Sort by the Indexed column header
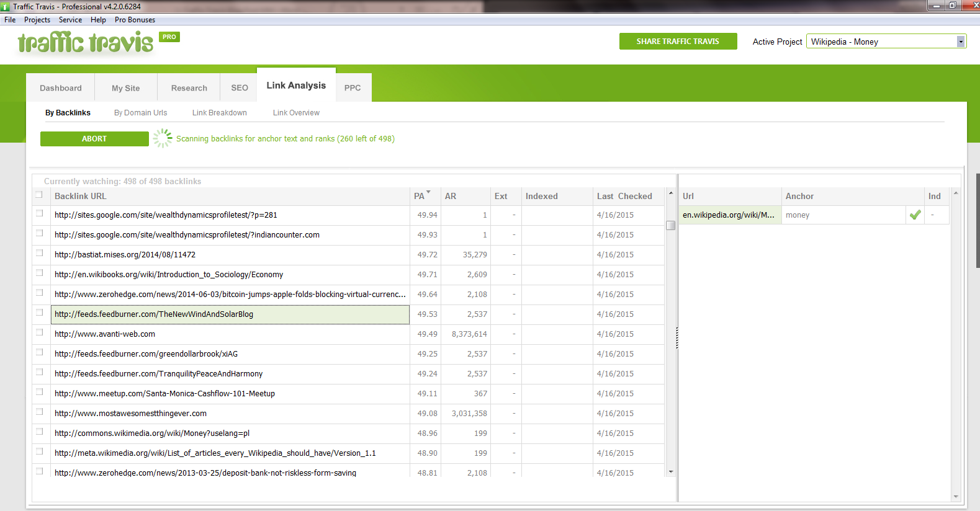The image size is (980, 511). point(557,196)
